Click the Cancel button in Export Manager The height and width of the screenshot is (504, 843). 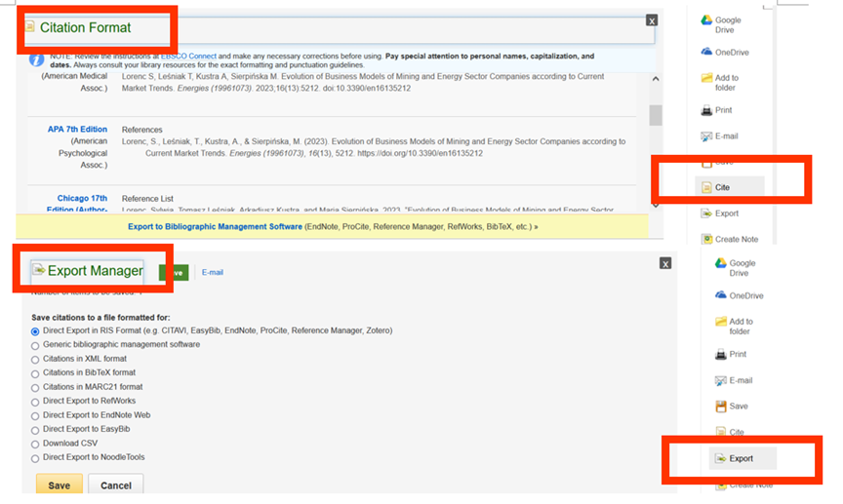[116, 485]
